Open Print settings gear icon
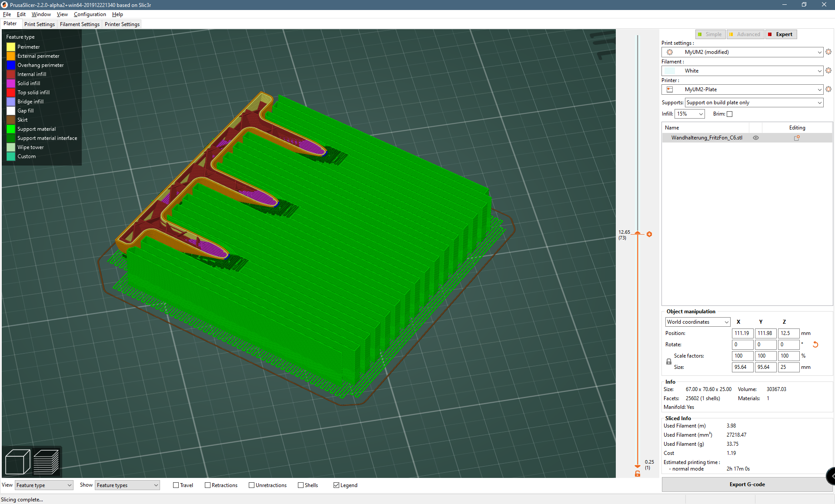Screen dimensions: 835x504 coord(828,52)
